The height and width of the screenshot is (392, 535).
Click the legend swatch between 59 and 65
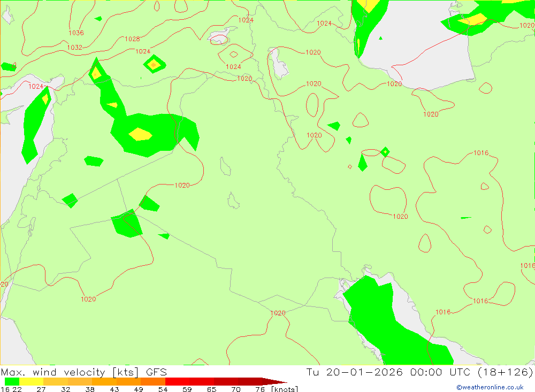click(201, 381)
